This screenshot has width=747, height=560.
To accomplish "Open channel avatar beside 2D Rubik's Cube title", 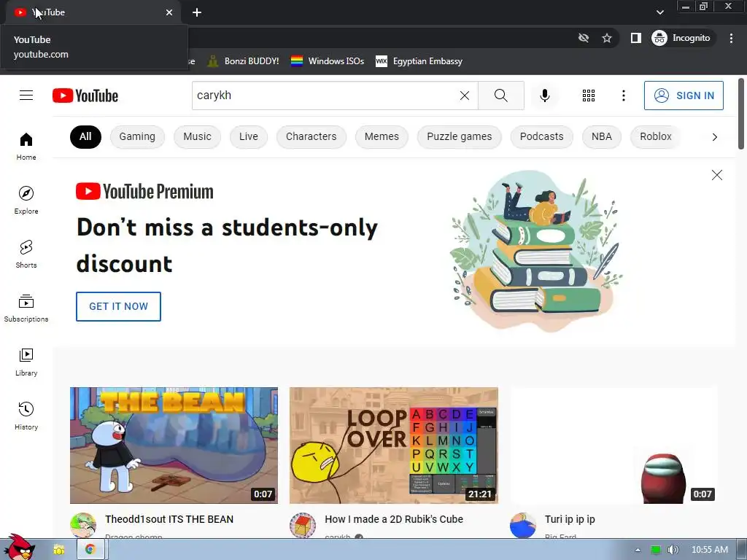I will coord(303,525).
